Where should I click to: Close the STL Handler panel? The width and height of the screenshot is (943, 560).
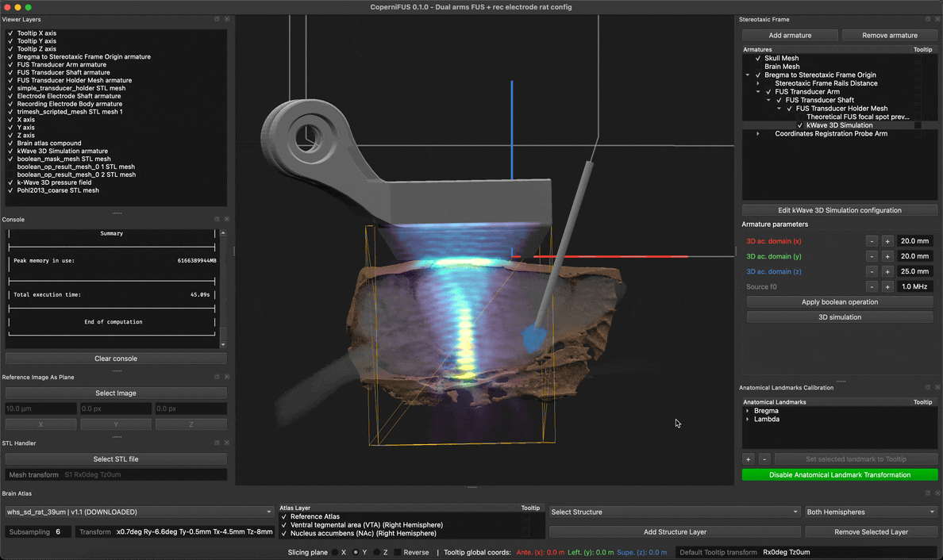227,443
